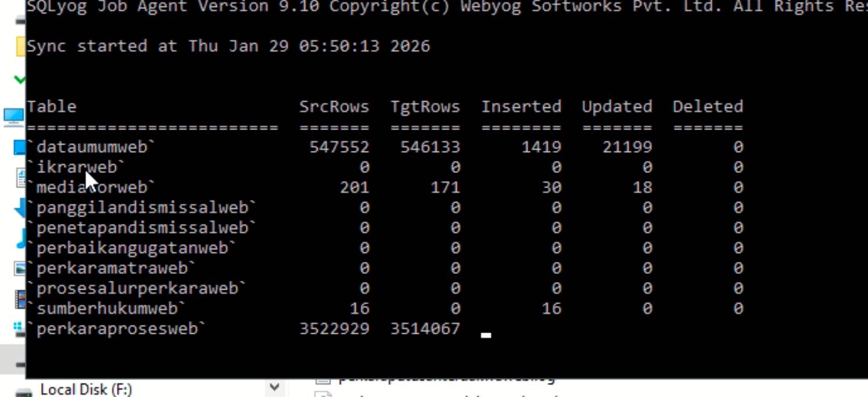Open the Music note icon in sidebar
The width and height of the screenshot is (868, 397).
pyautogui.click(x=20, y=238)
